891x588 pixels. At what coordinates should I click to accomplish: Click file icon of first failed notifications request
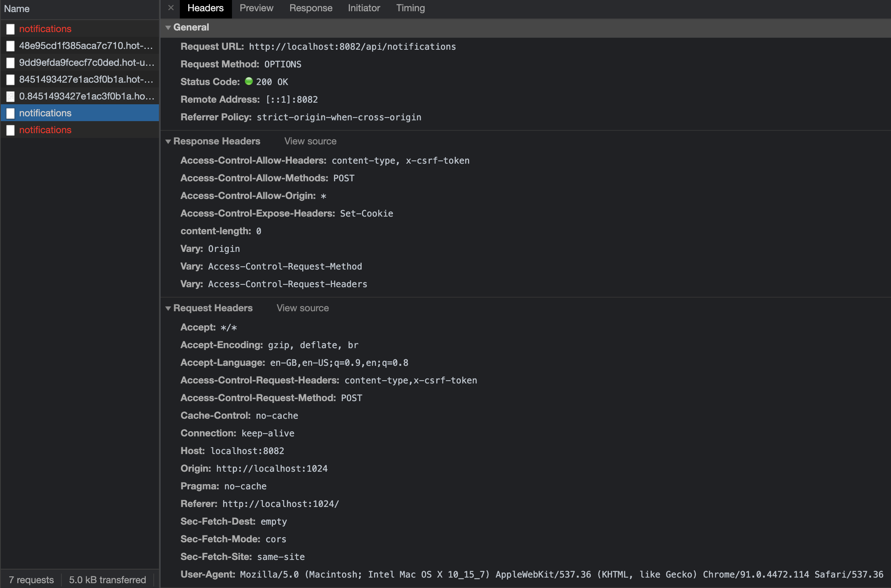coord(11,29)
